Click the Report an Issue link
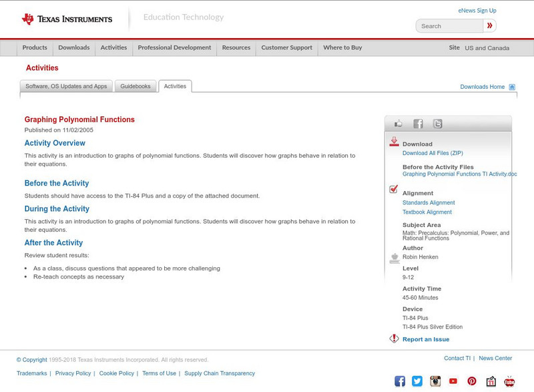The width and height of the screenshot is (534, 392). click(x=426, y=339)
